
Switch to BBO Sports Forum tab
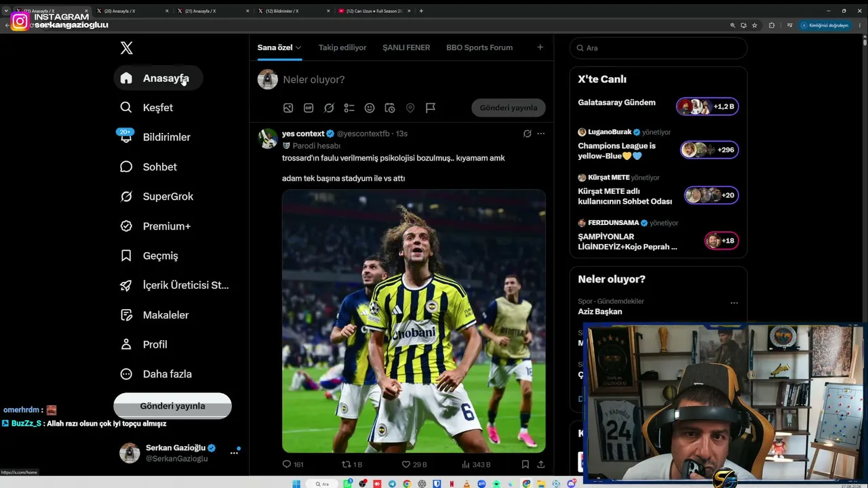[479, 47]
